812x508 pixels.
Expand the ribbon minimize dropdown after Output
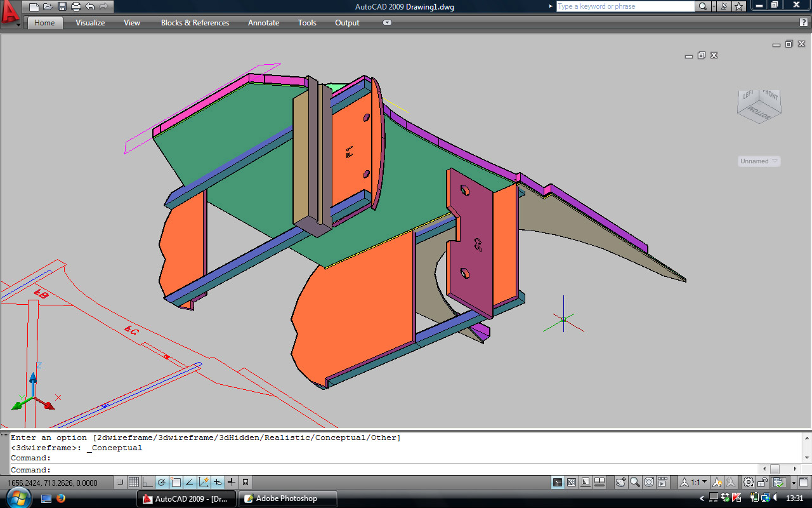(387, 23)
